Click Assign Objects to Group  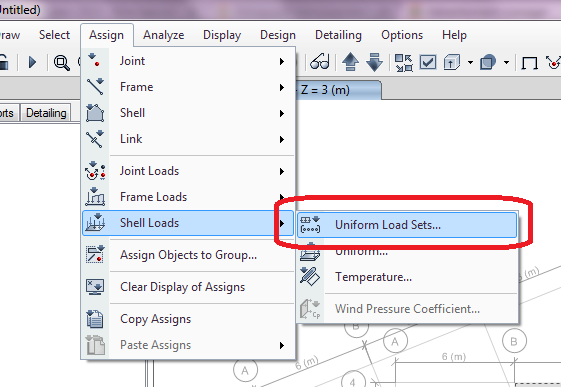pos(188,255)
